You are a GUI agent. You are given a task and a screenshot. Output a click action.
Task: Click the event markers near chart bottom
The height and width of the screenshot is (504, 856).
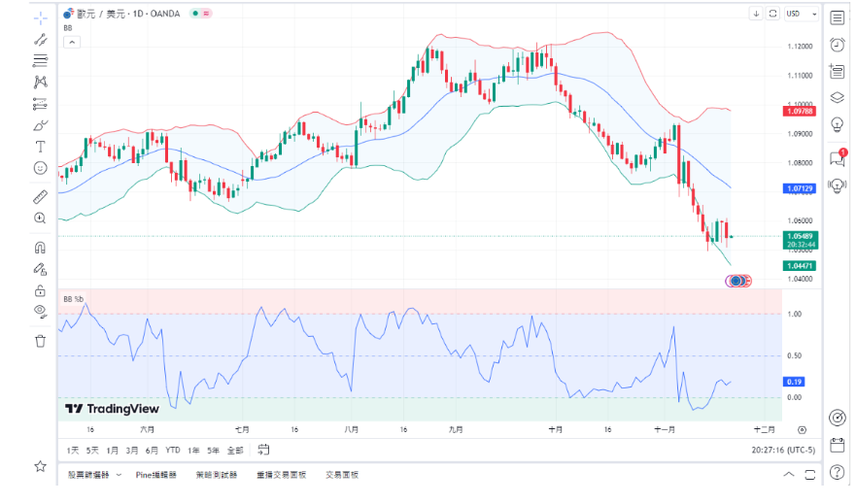(x=738, y=281)
